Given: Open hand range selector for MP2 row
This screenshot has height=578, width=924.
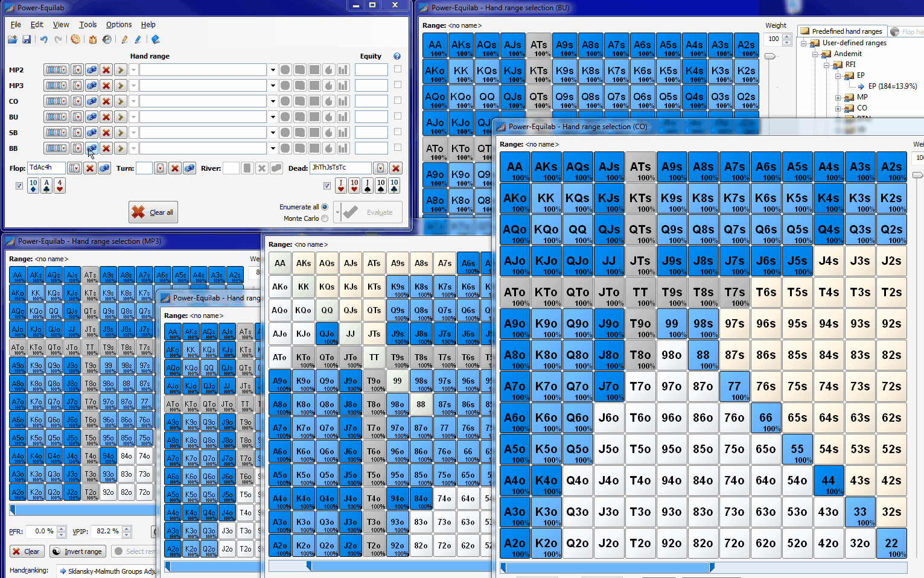Looking at the screenshot, I should pyautogui.click(x=56, y=70).
